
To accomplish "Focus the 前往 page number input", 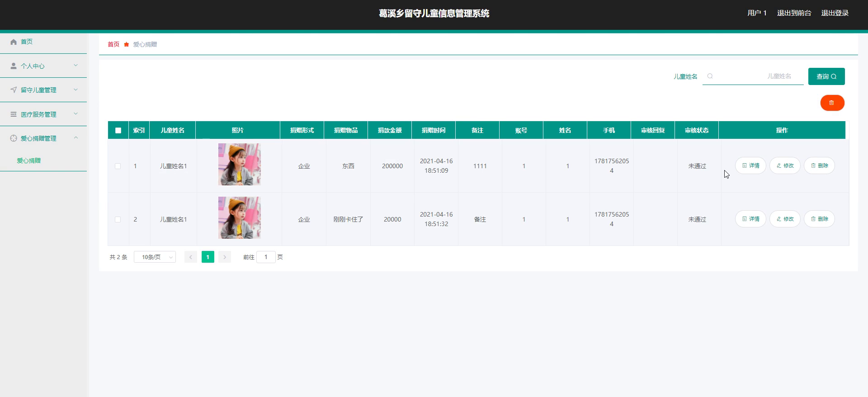I will pyautogui.click(x=266, y=257).
